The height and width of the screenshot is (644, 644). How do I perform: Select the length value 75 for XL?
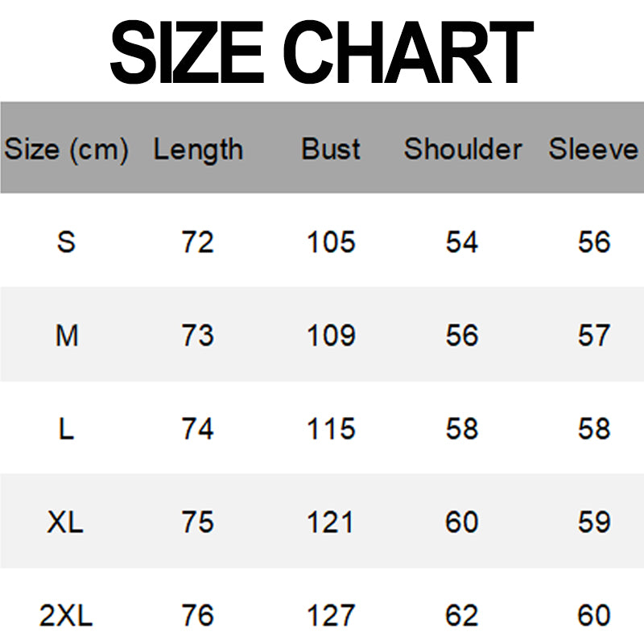(198, 522)
